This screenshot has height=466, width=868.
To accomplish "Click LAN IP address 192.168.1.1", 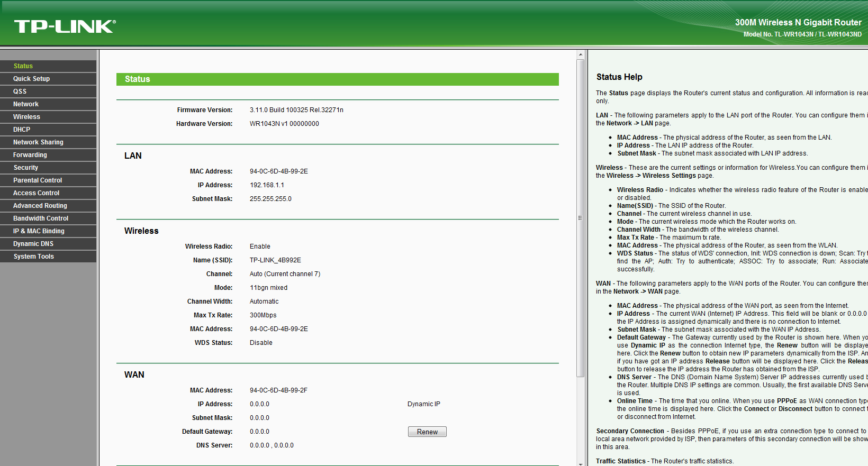I will pyautogui.click(x=267, y=185).
